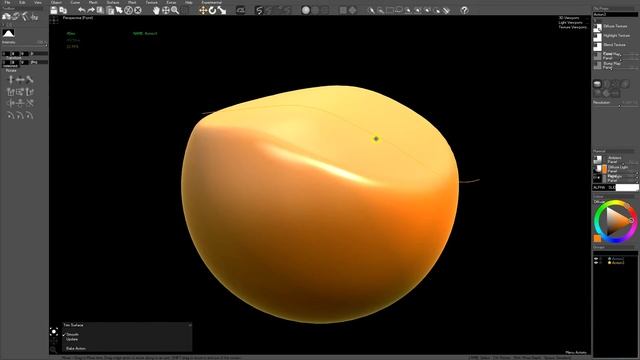Select the circular arrow Rotate object tool
The width and height of the screenshot is (640, 360).
click(x=212, y=11)
